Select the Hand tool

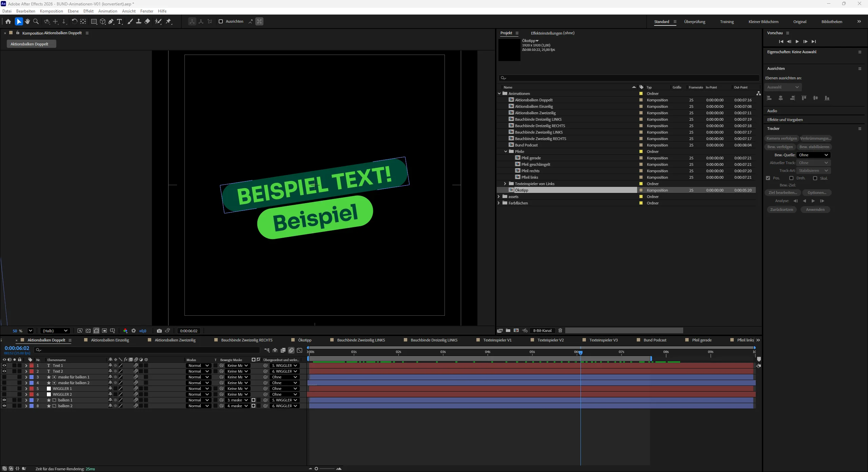27,21
